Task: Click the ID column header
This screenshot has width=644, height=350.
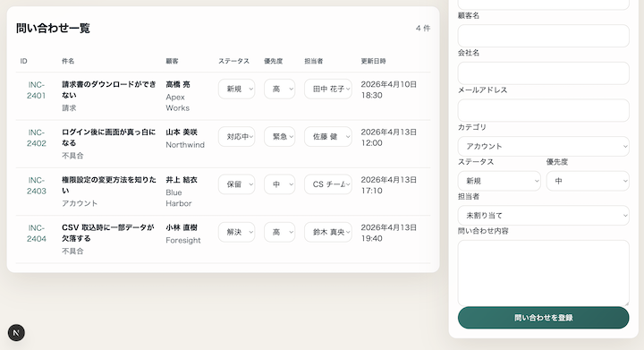Action: point(23,61)
